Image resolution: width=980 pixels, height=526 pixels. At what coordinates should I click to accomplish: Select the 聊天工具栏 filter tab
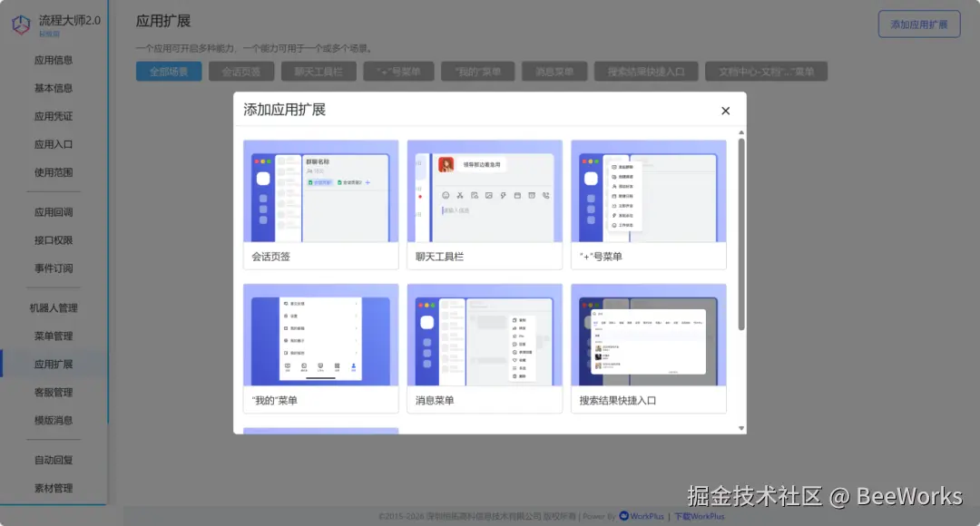[318, 70]
